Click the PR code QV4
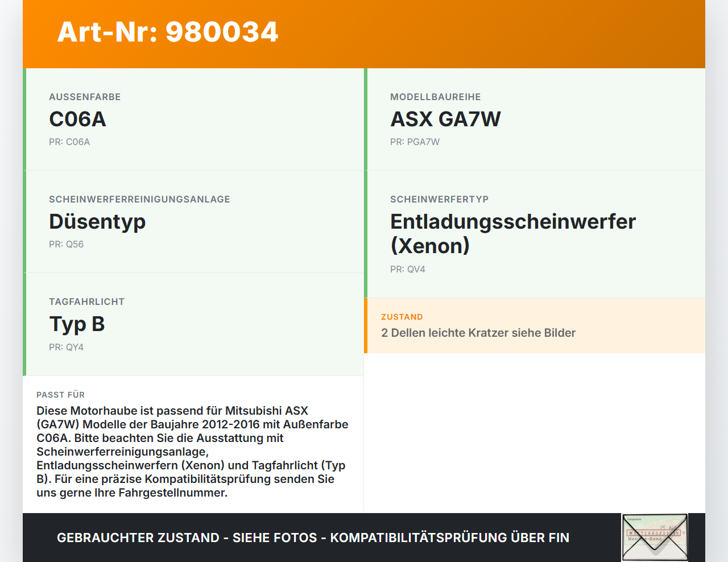This screenshot has height=562, width=728. [407, 269]
